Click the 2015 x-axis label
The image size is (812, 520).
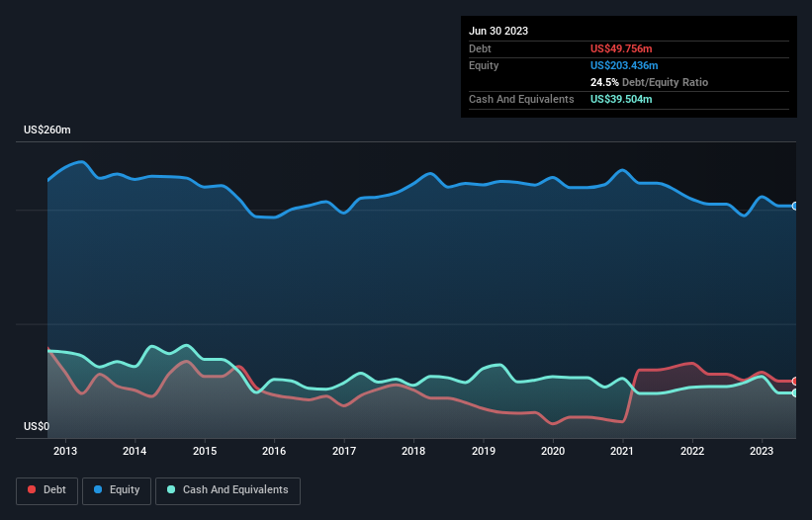tap(205, 451)
